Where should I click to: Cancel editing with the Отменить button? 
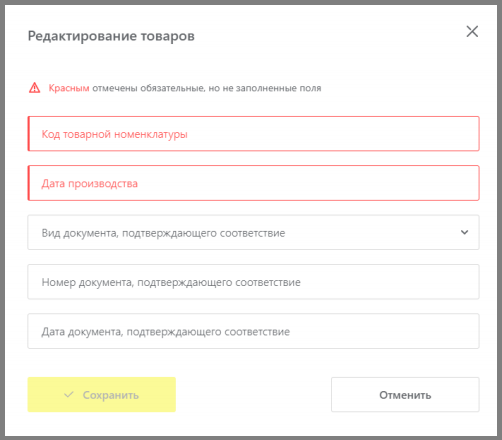pyautogui.click(x=405, y=395)
